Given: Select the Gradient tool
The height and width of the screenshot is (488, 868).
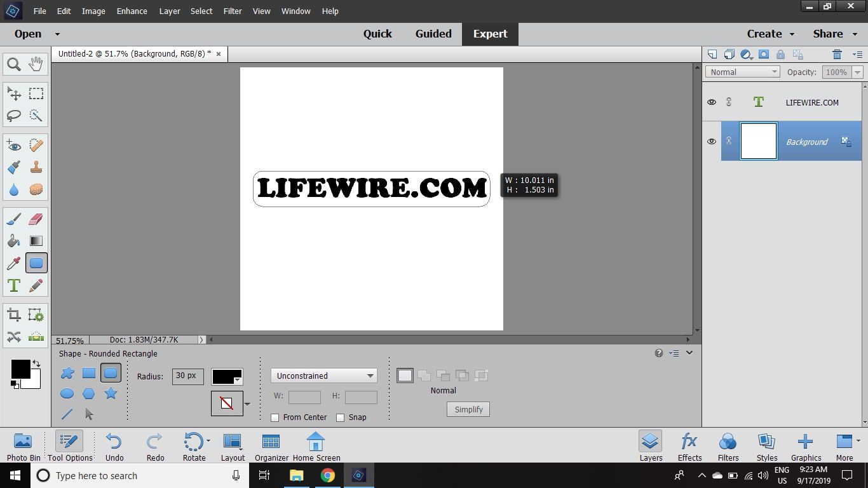Looking at the screenshot, I should 36,241.
